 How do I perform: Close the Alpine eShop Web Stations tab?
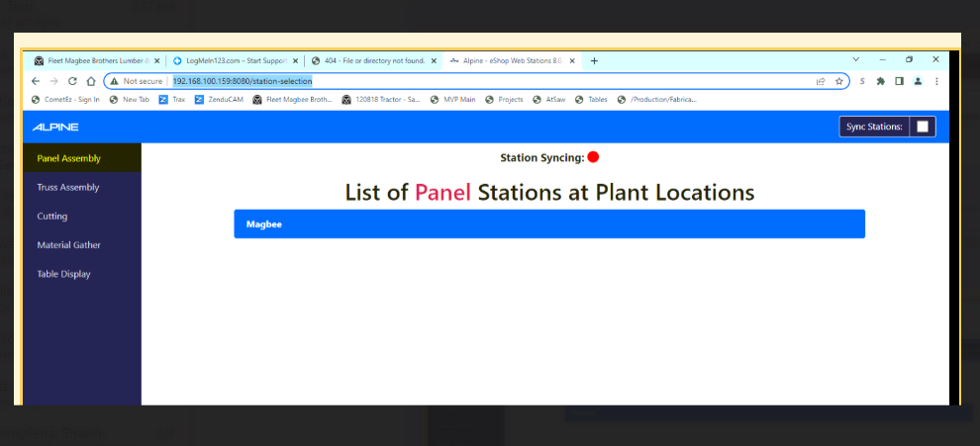click(572, 61)
